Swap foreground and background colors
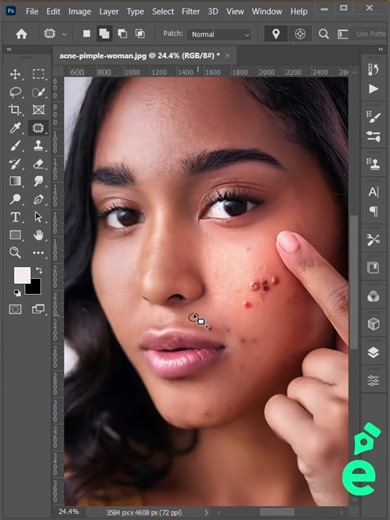 click(39, 270)
